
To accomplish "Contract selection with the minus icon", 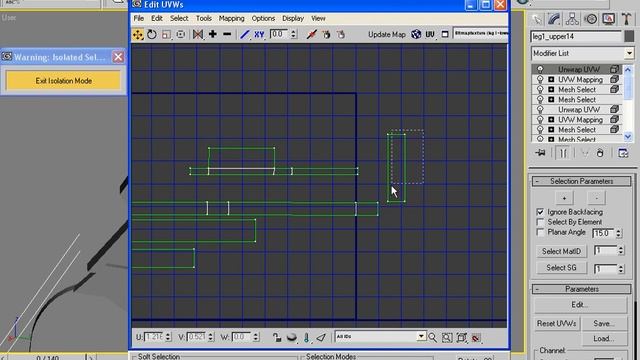I will 227,34.
